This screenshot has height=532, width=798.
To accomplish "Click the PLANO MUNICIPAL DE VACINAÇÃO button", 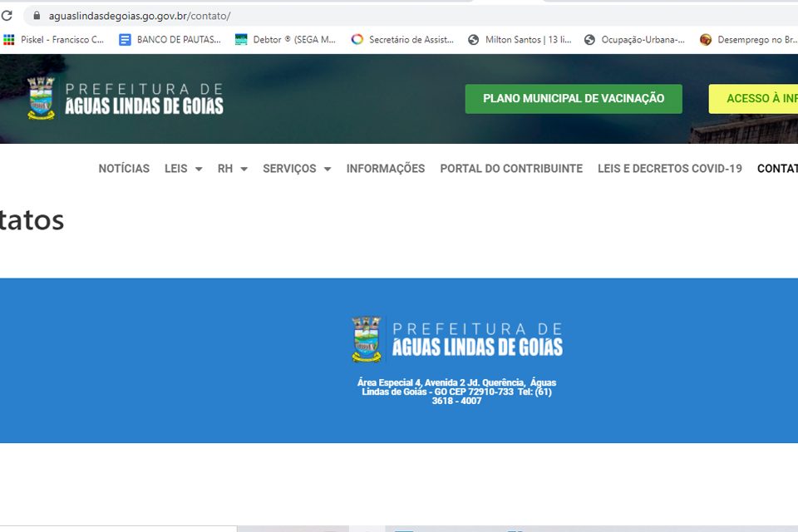I will (574, 99).
